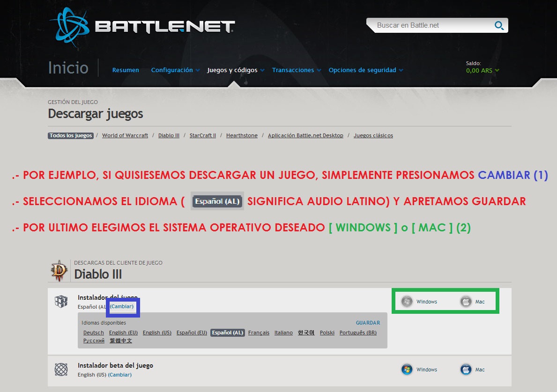Click the search magnifier icon
557x392 pixels.
[x=499, y=26]
